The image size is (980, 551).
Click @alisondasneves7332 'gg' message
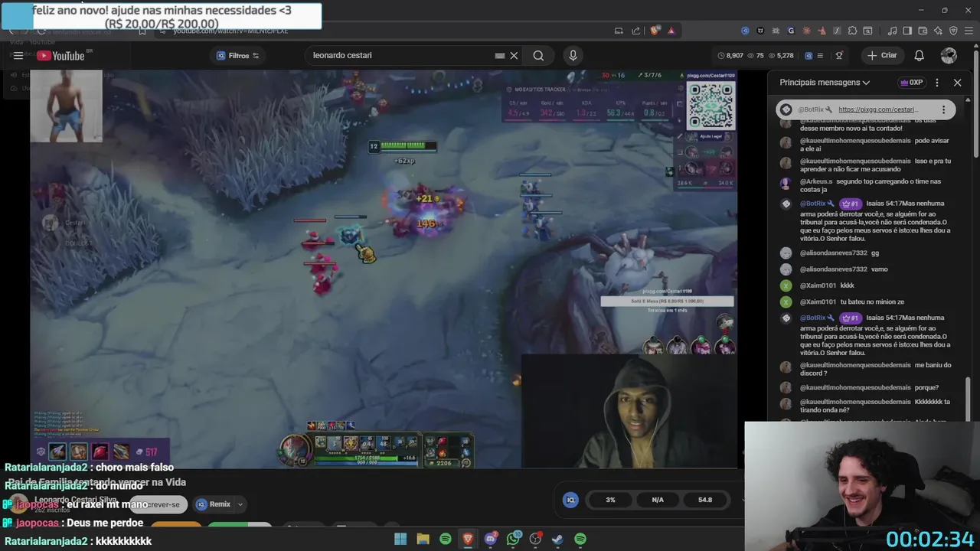pos(839,253)
